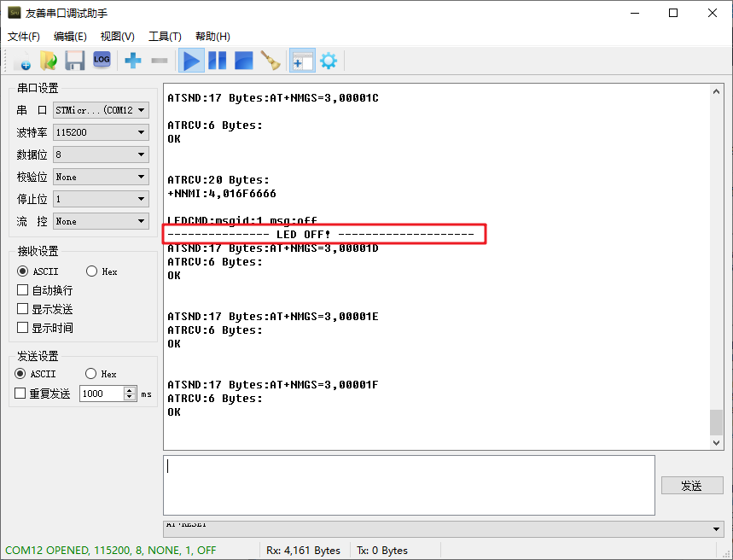Image resolution: width=733 pixels, height=560 pixels.
Task: Maximize the 友善串口调试助手 window
Action: pos(673,13)
